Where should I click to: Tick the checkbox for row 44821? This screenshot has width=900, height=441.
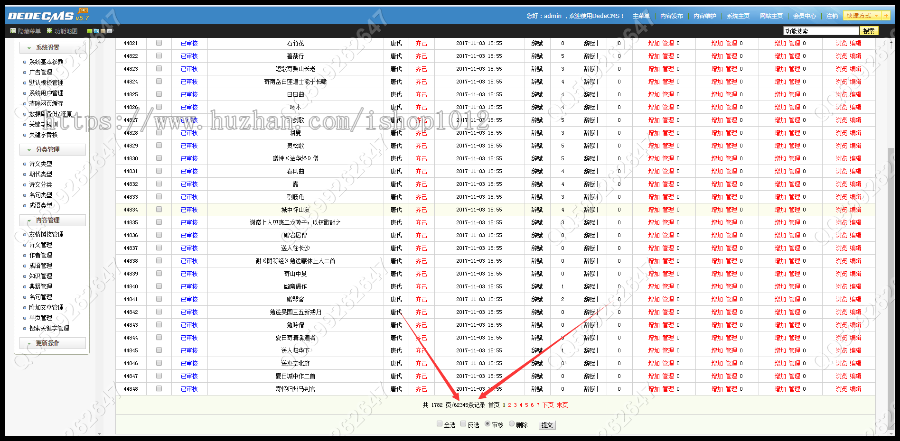158,45
